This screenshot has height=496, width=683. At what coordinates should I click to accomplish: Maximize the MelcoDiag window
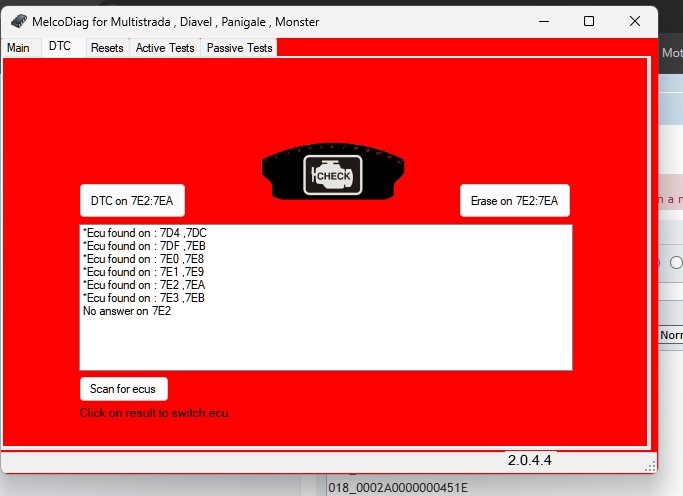(x=589, y=21)
